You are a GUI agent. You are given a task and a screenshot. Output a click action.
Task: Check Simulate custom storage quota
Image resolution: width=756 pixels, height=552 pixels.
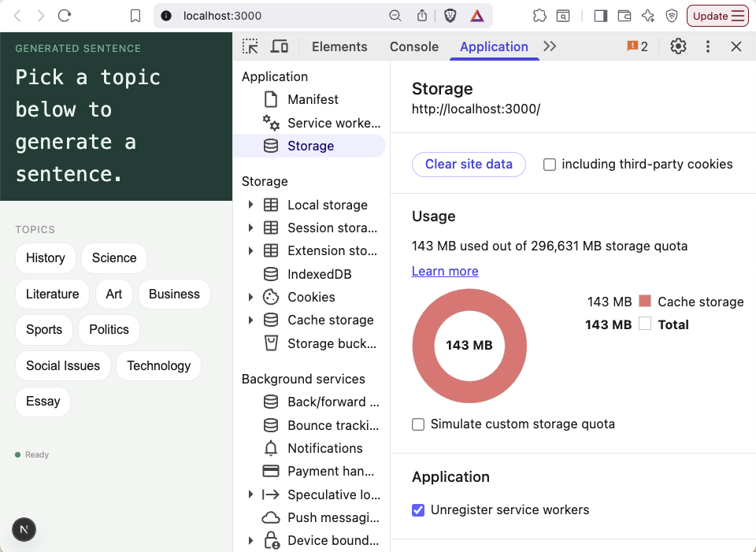click(418, 424)
